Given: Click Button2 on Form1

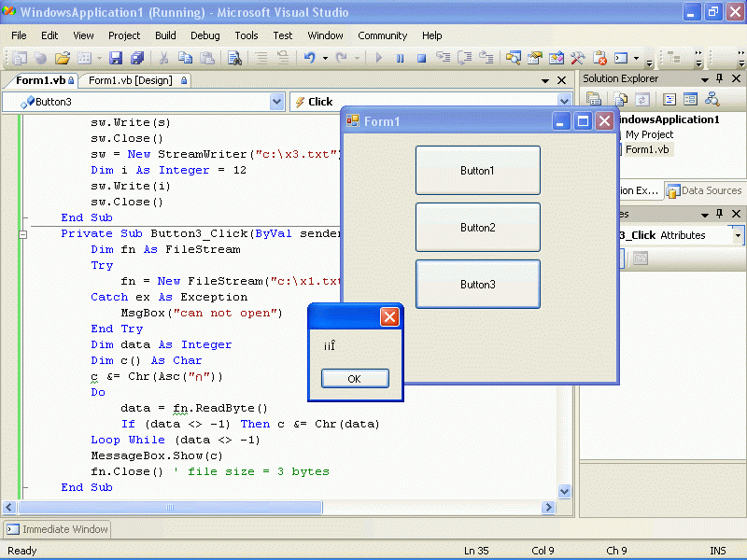Looking at the screenshot, I should 478,228.
